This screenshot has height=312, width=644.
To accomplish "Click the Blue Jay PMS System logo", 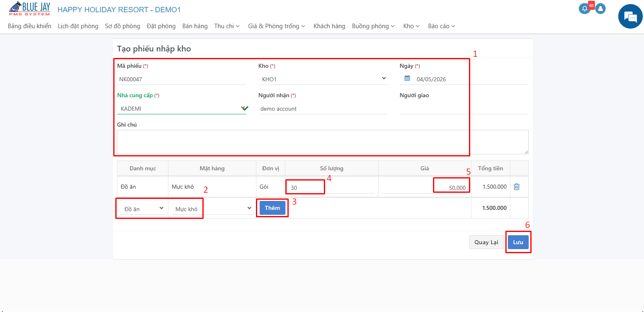I will click(x=29, y=9).
